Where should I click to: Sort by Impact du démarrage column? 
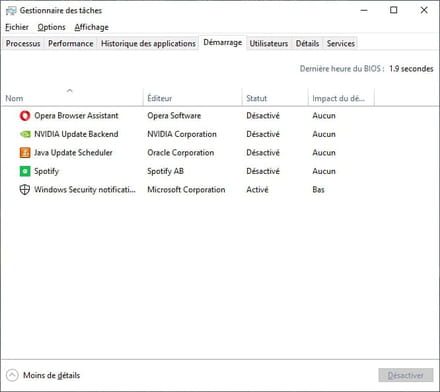pyautogui.click(x=341, y=98)
